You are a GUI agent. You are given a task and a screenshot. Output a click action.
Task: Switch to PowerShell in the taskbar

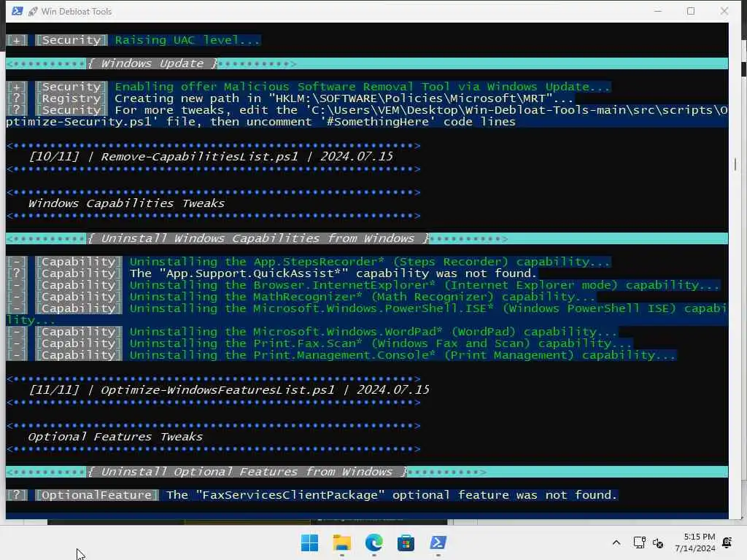pos(438,542)
